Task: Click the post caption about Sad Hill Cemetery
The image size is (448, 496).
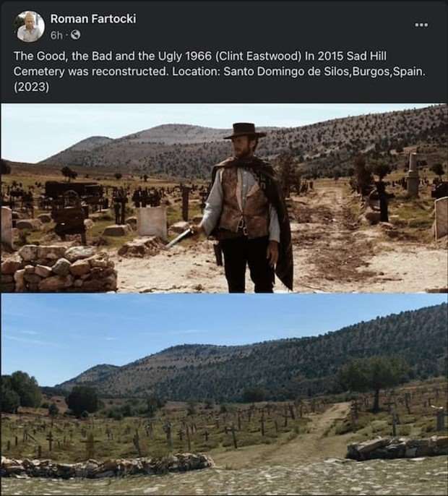Action: (220, 71)
